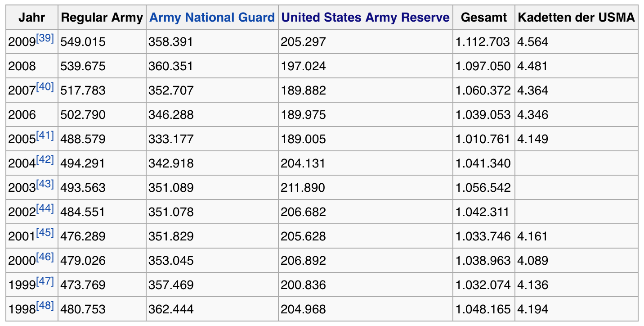Click National Guard value 351.078
644x326 pixels.
pos(171,212)
